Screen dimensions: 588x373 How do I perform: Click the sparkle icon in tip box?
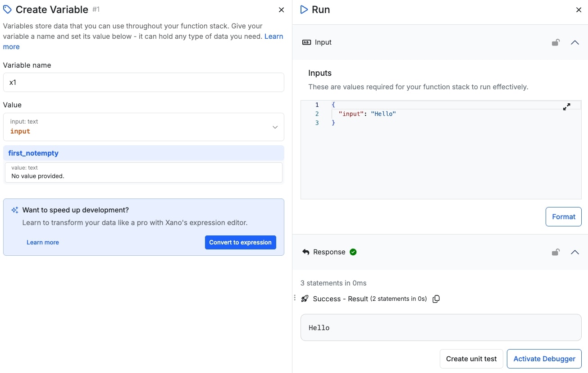(x=15, y=210)
